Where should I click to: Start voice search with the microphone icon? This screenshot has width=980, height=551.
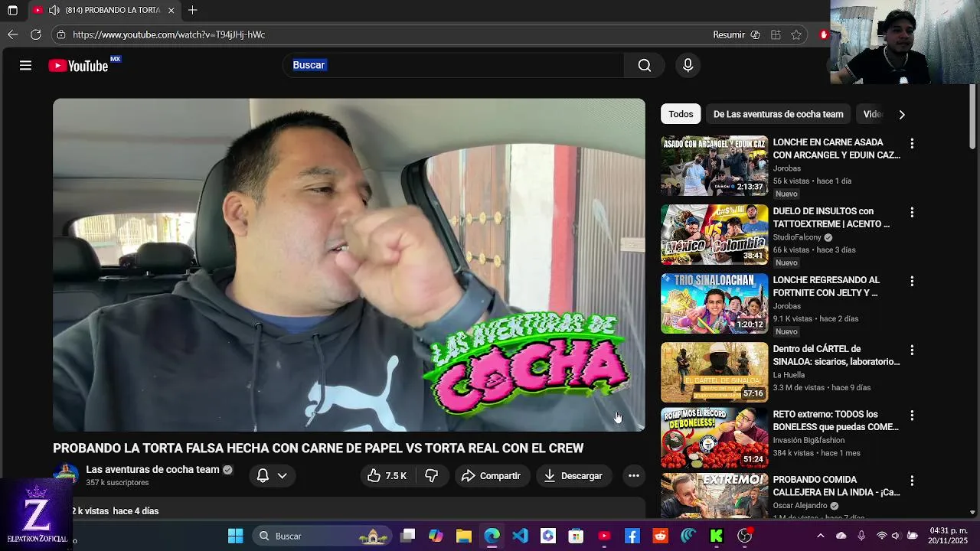point(688,66)
